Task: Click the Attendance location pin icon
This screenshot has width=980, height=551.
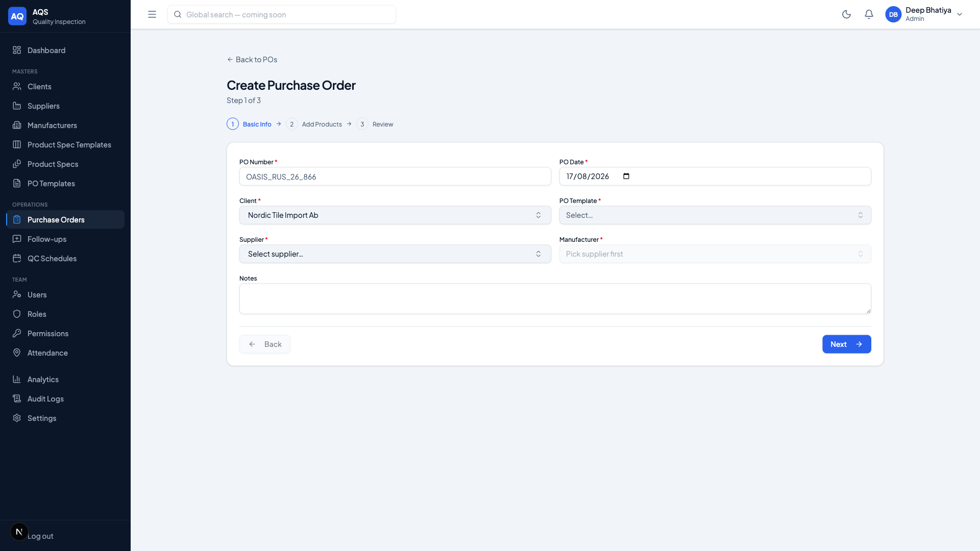Action: pyautogui.click(x=17, y=353)
